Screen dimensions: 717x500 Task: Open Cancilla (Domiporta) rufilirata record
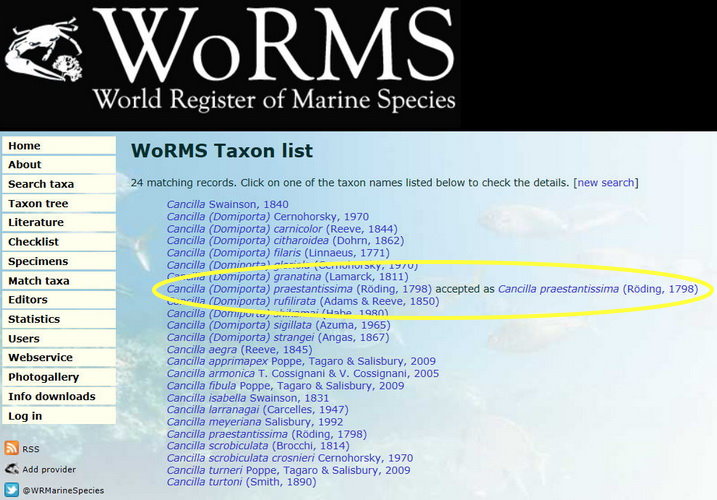pyautogui.click(x=303, y=301)
